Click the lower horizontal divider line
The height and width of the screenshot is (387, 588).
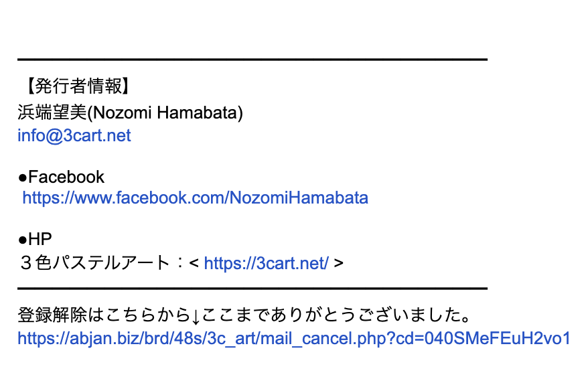tap(252, 289)
